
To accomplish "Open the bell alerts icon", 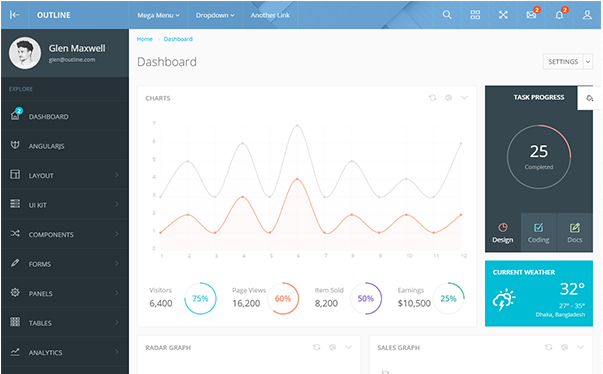I will (x=560, y=15).
